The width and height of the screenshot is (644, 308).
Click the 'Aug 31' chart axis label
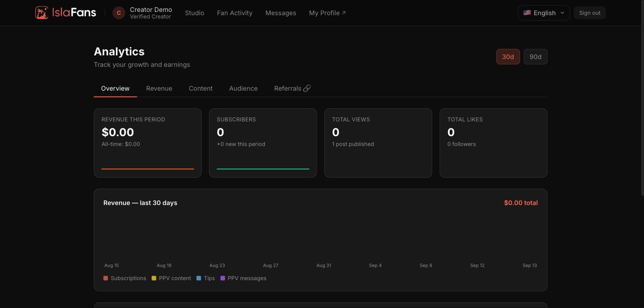pos(324,265)
